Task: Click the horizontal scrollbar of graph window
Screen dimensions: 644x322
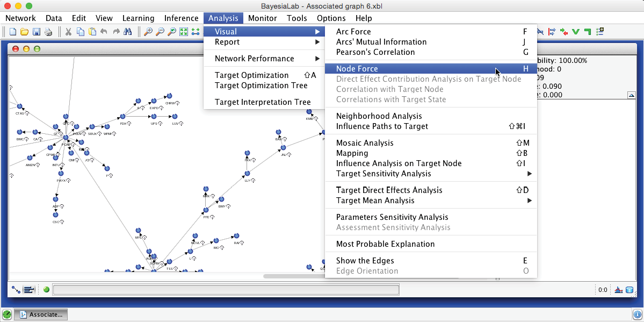Action: (x=294, y=276)
